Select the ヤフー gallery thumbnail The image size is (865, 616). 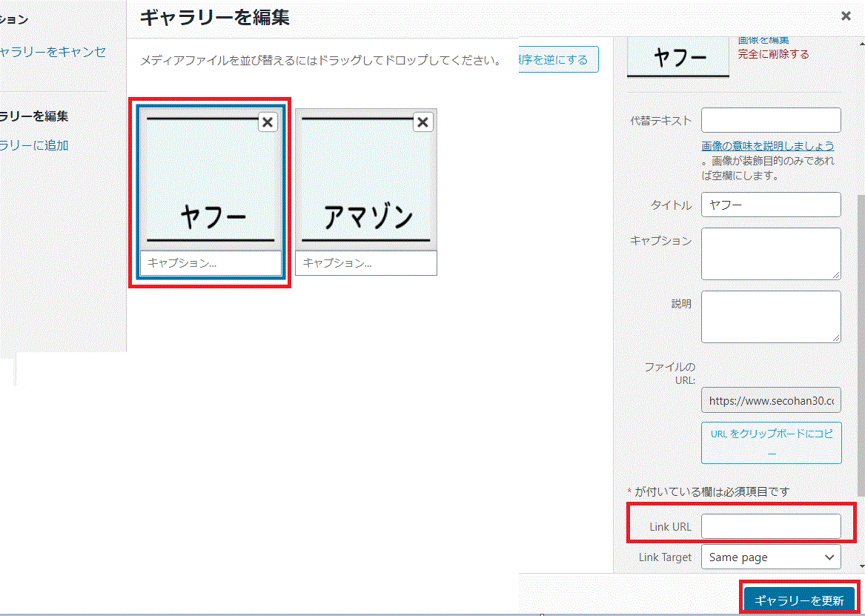click(x=211, y=179)
